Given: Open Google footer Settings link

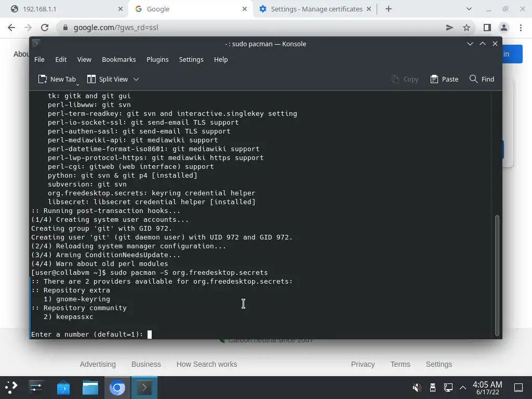Looking at the screenshot, I should pyautogui.click(x=438, y=364).
